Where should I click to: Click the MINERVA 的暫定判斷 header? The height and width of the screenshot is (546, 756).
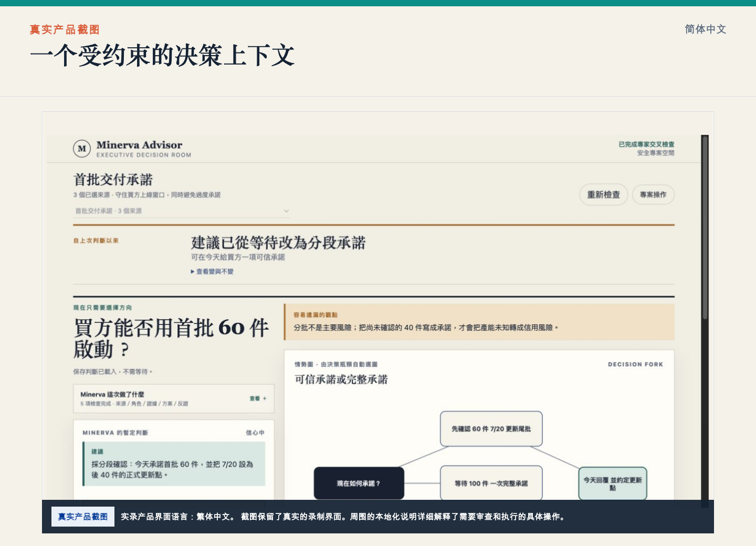coord(115,433)
